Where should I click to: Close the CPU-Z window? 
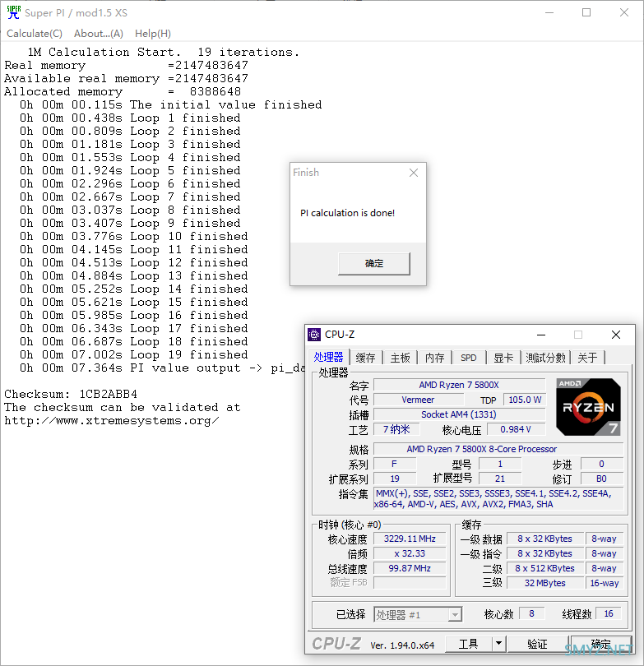616,335
